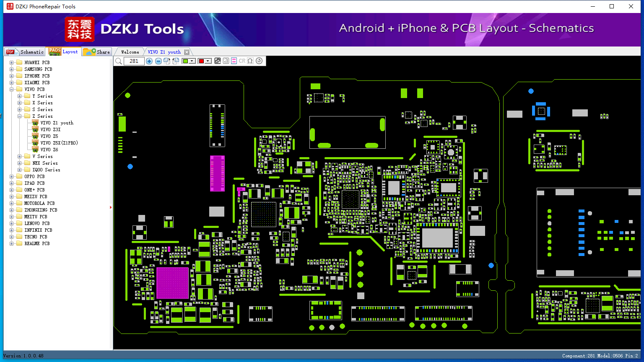The image size is (644, 362).
Task: Open the VIVO Z6 layout file
Action: (49, 150)
